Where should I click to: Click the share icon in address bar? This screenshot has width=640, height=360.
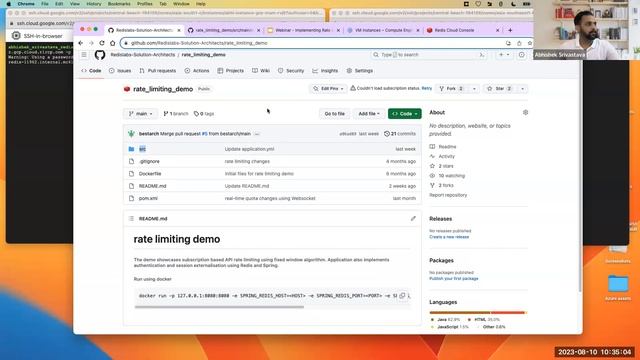pos(519,43)
